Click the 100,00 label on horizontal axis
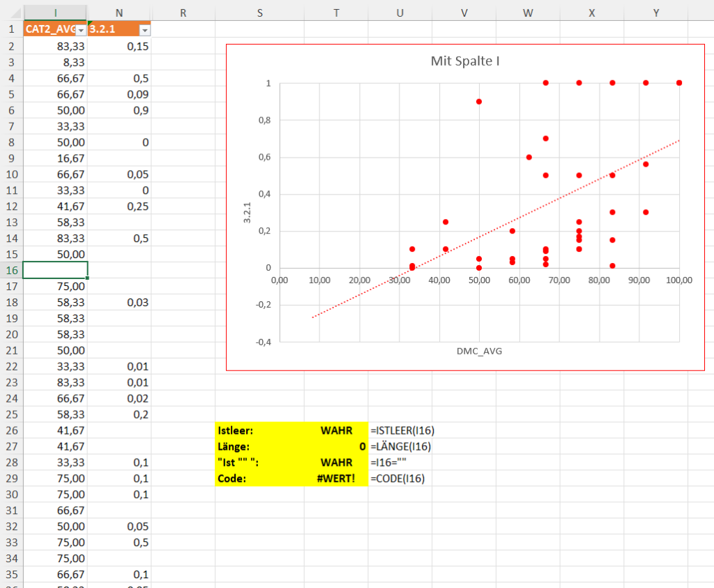 pos(679,280)
